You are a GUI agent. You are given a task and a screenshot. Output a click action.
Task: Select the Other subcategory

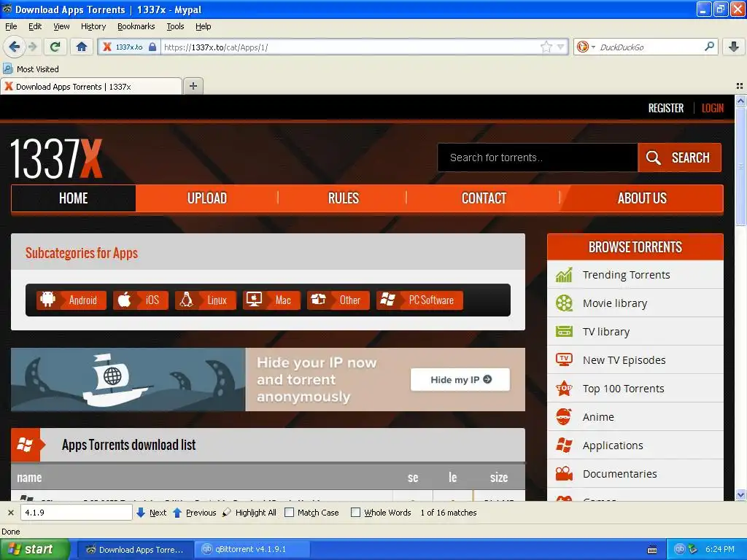(338, 300)
